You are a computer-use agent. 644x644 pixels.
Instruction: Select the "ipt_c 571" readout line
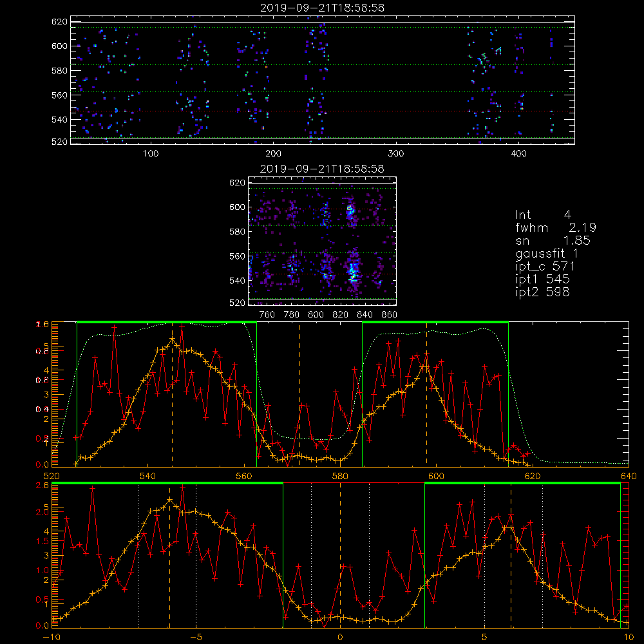coord(545,267)
